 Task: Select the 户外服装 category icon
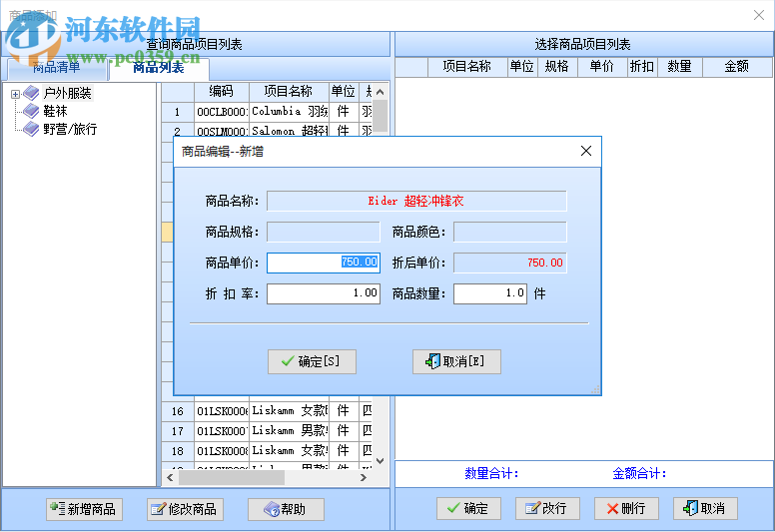point(31,93)
